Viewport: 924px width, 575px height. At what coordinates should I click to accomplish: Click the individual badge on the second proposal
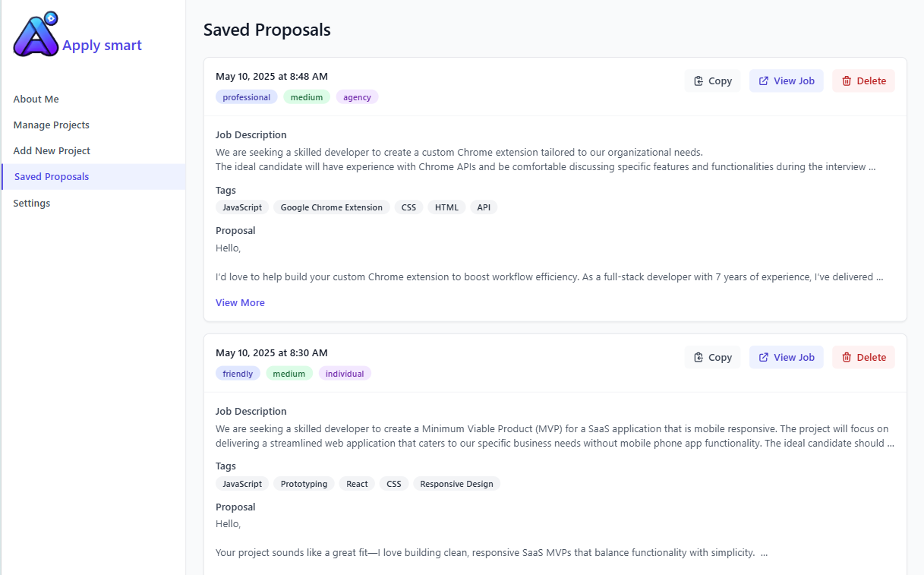pos(345,374)
